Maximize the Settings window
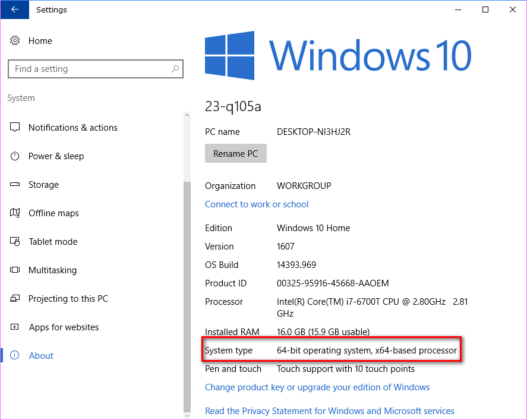 (485, 10)
